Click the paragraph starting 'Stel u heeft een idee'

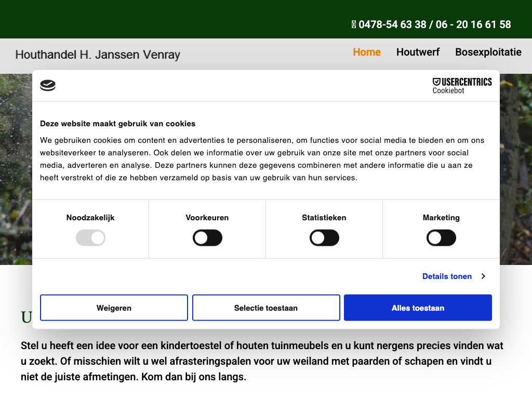pos(262,361)
